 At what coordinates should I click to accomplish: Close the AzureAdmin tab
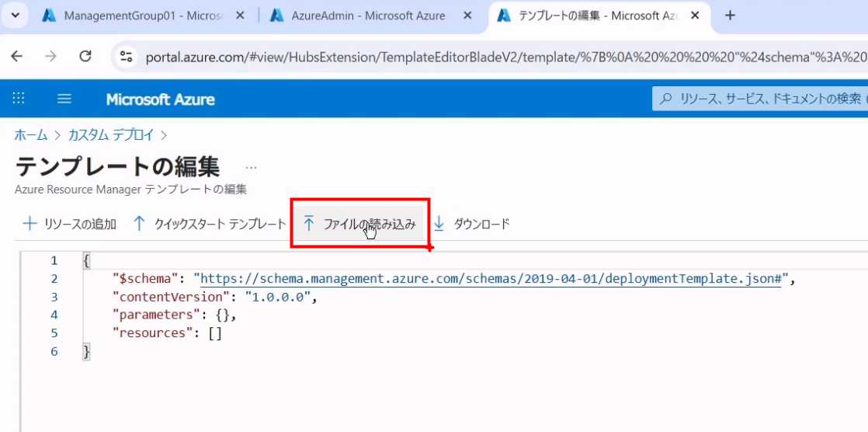(469, 16)
